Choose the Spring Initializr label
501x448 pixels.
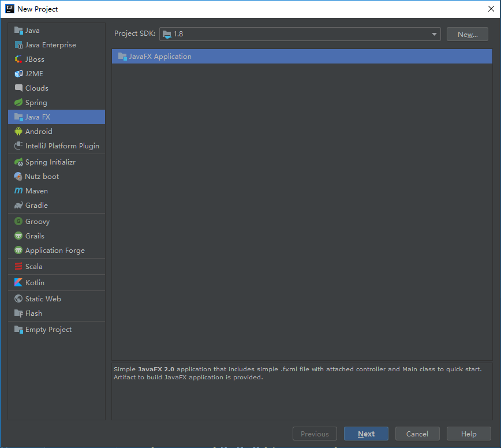(50, 162)
